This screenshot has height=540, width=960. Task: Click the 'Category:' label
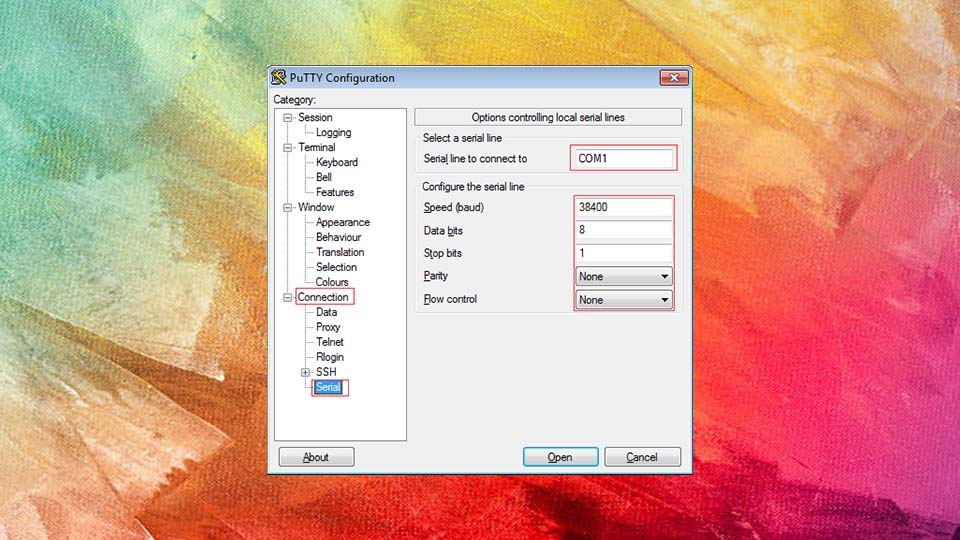click(x=294, y=100)
